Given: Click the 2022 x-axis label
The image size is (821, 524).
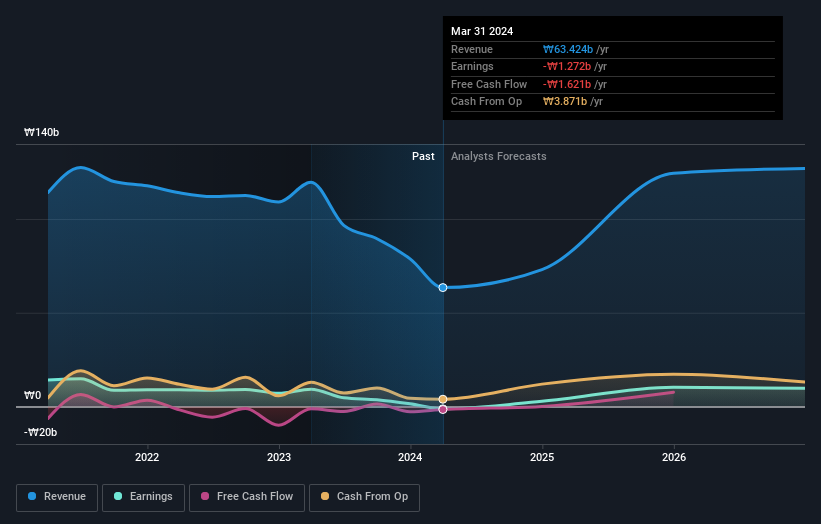Looking at the screenshot, I should (147, 458).
